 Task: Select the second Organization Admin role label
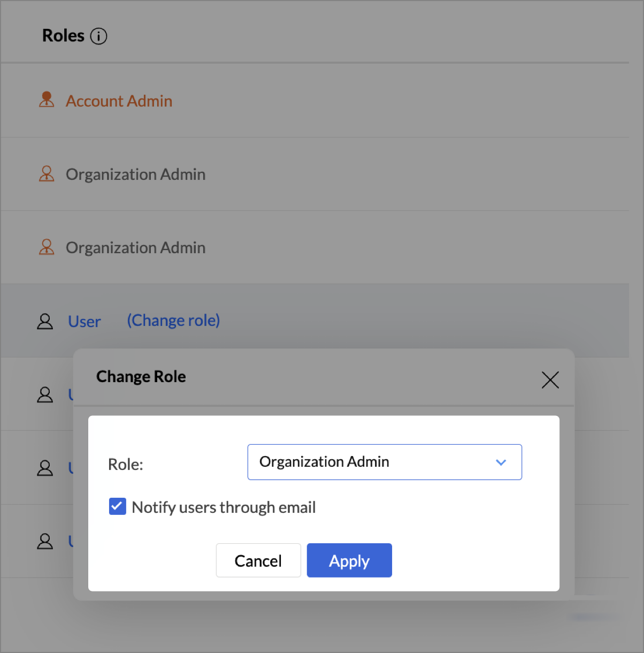(135, 248)
